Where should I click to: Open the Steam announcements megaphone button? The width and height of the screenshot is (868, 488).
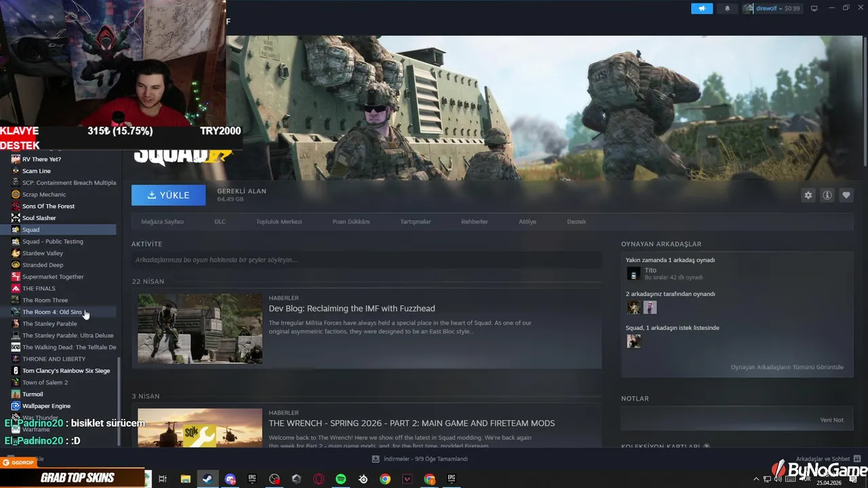[x=702, y=8]
